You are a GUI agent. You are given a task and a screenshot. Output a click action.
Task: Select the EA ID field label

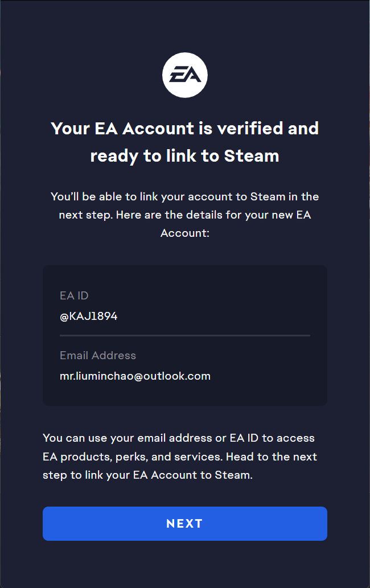pos(74,295)
